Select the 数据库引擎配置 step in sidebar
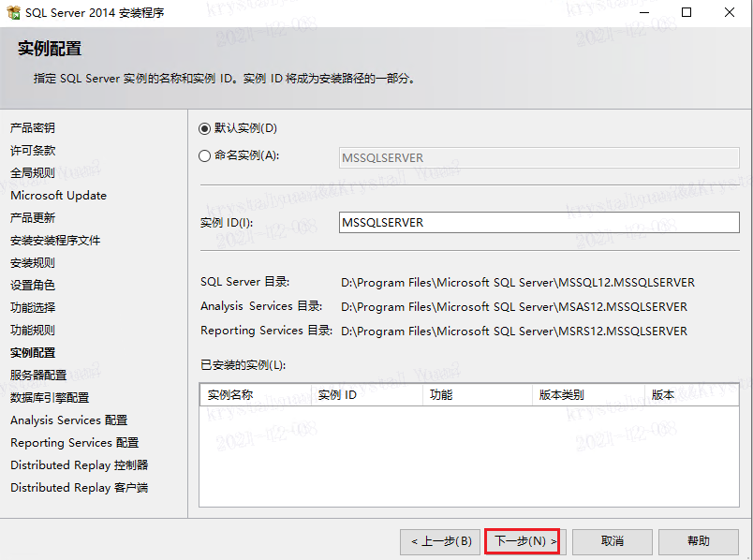 pyautogui.click(x=50, y=398)
